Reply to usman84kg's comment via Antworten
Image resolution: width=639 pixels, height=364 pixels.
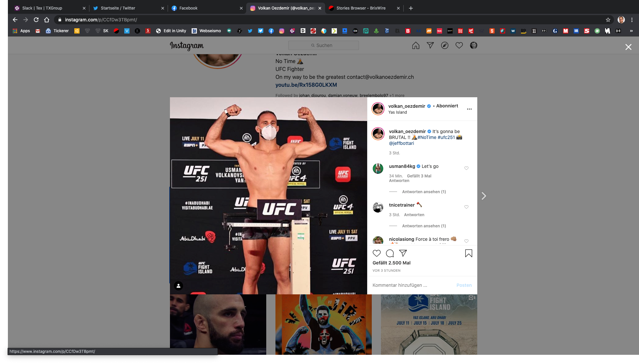click(x=399, y=181)
